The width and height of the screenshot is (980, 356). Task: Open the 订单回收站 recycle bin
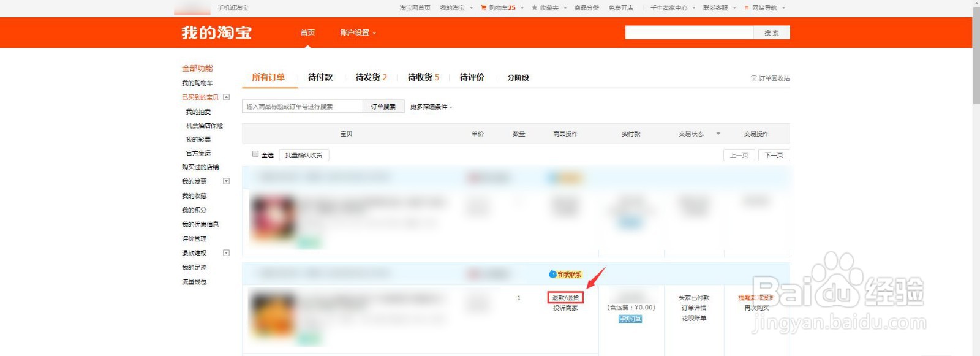tap(770, 78)
